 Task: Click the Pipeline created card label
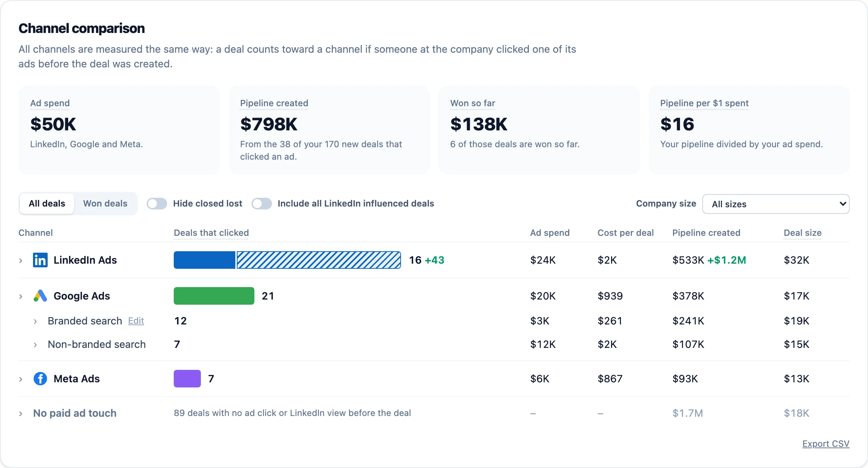[x=274, y=103]
